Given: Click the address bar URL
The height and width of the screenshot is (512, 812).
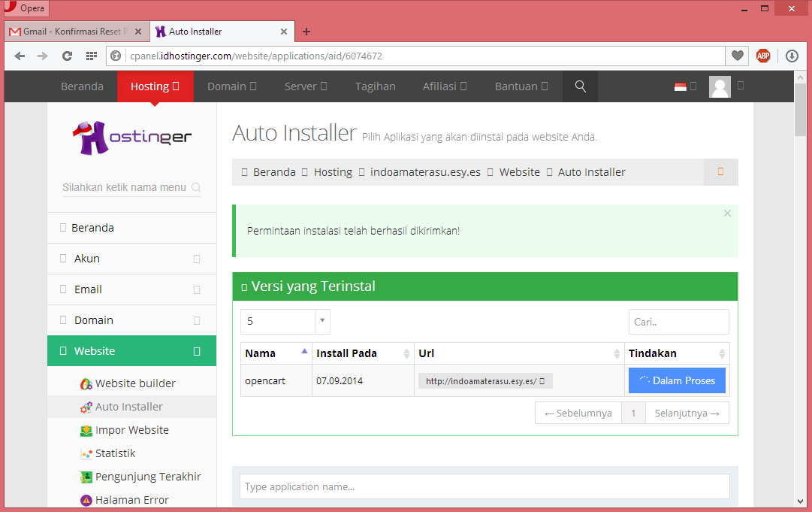Looking at the screenshot, I should [256, 56].
